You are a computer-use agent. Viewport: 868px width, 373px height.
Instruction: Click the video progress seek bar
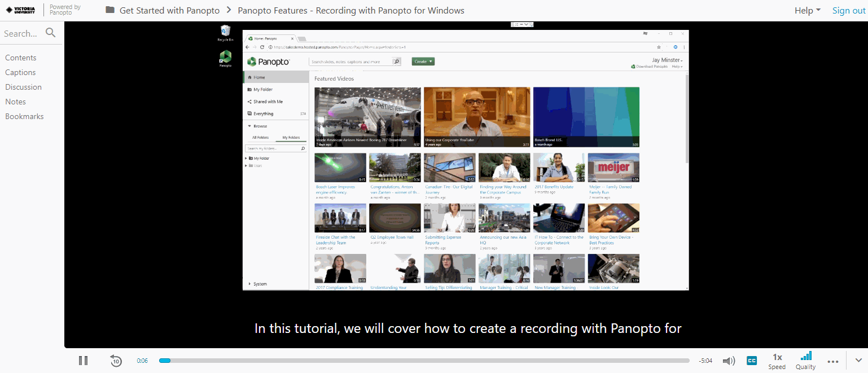[x=423, y=361]
